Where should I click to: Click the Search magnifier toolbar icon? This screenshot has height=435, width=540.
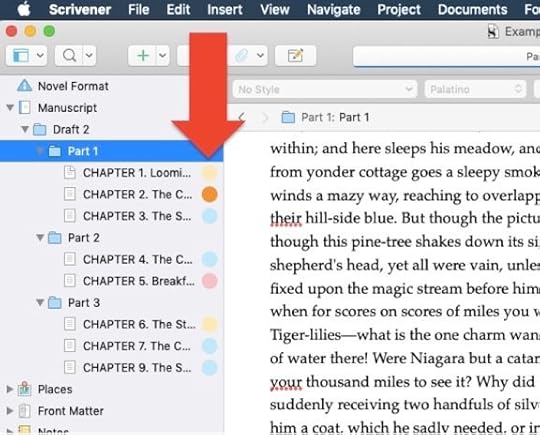tap(70, 55)
